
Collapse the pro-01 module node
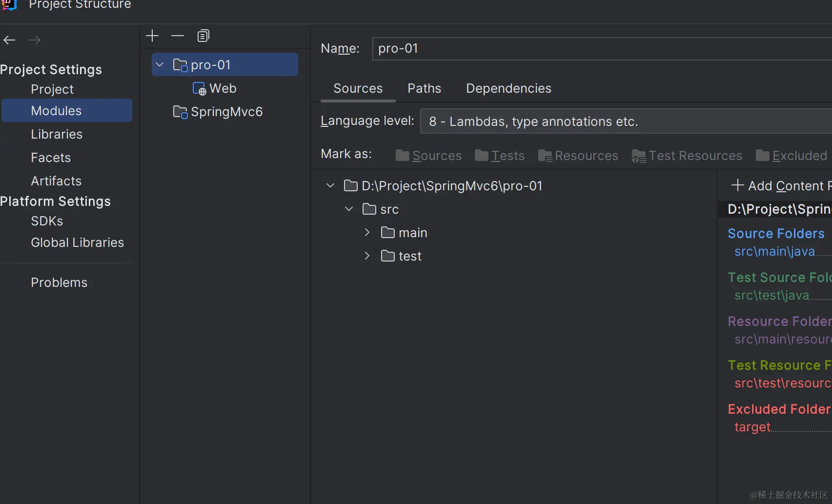tap(160, 64)
